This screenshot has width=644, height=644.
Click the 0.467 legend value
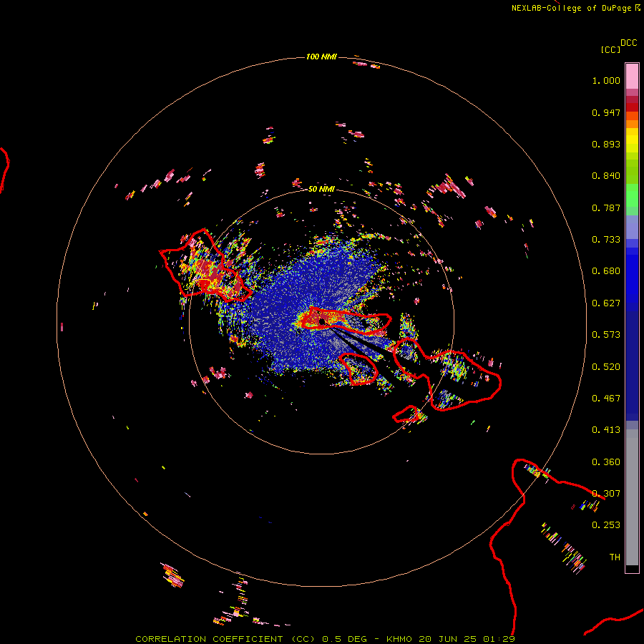(x=606, y=399)
